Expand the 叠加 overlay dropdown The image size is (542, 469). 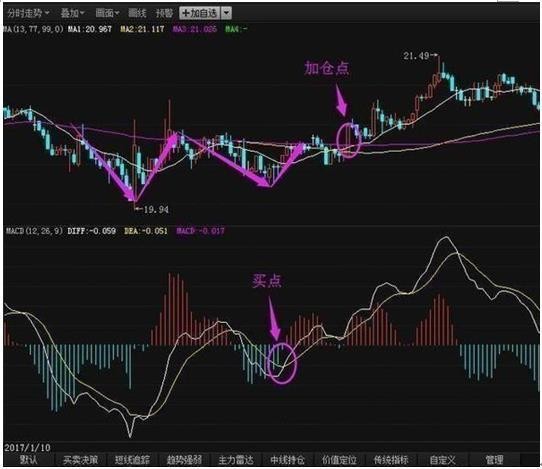(x=72, y=13)
